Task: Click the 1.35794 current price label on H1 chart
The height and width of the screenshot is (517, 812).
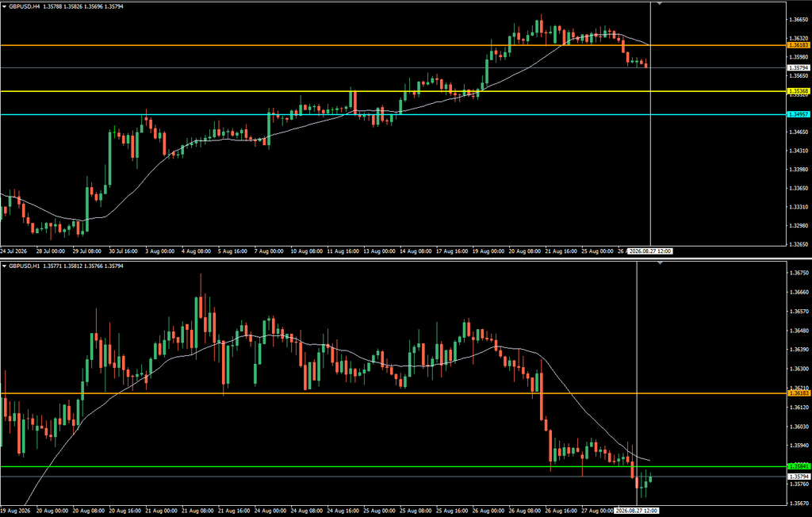Action: pos(798,477)
